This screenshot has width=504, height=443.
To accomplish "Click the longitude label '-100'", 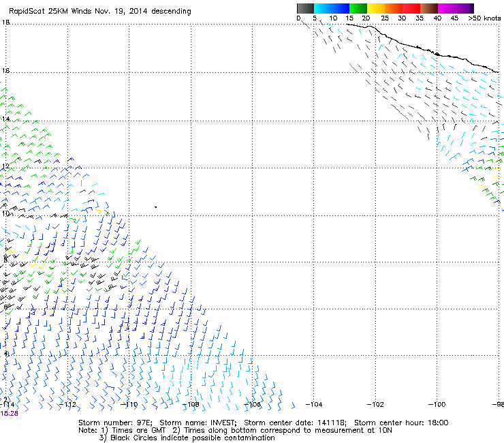I will click(437, 404).
